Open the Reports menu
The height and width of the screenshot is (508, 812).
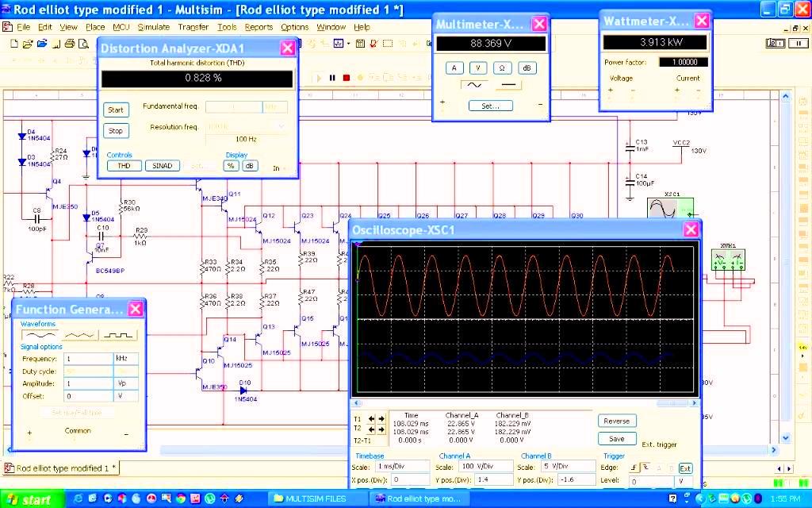coord(259,27)
